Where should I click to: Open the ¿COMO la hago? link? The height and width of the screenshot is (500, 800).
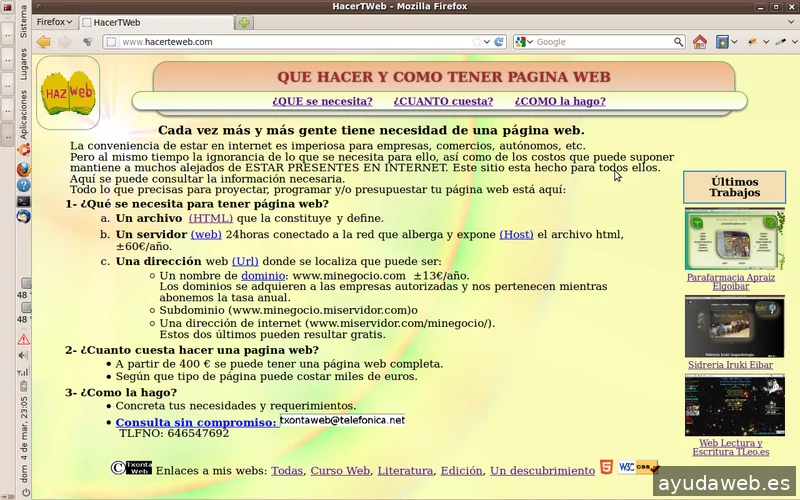point(560,101)
